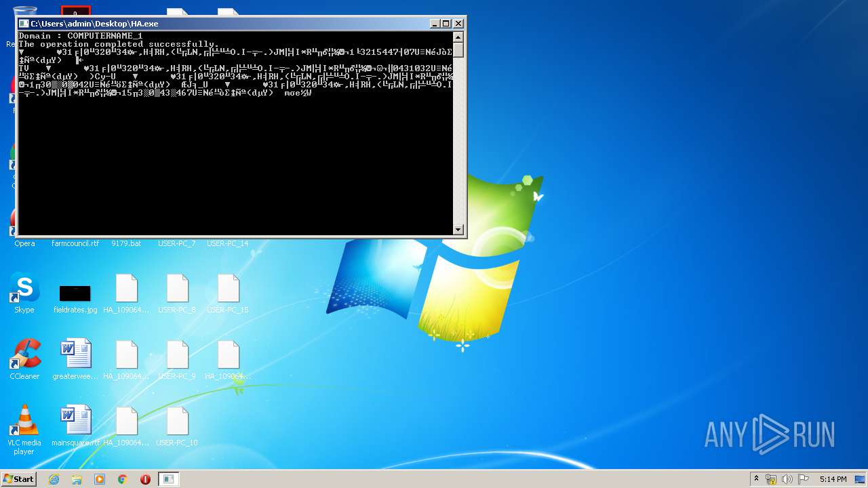Open the clock showing 5:14 PM
868x488 pixels.
[x=833, y=479]
